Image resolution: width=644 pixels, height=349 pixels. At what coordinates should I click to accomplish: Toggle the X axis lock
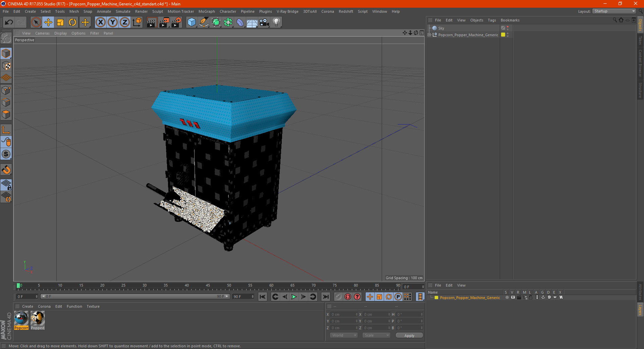(100, 22)
